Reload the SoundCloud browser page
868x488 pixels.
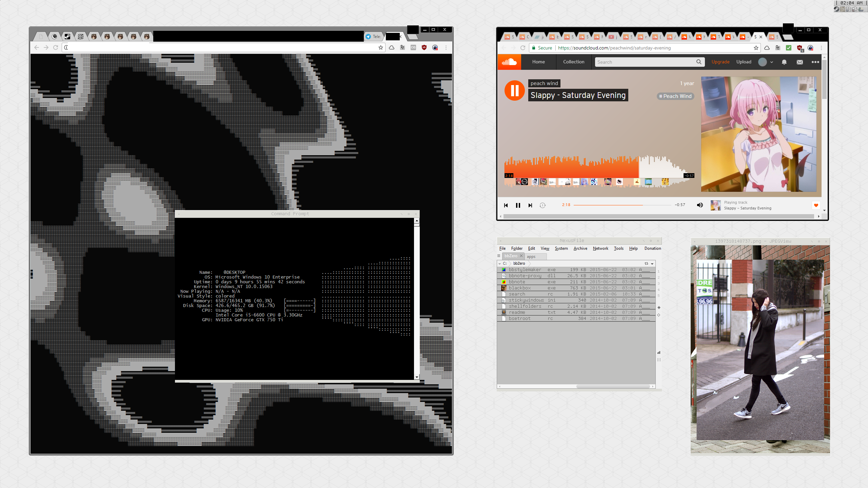pyautogui.click(x=523, y=48)
